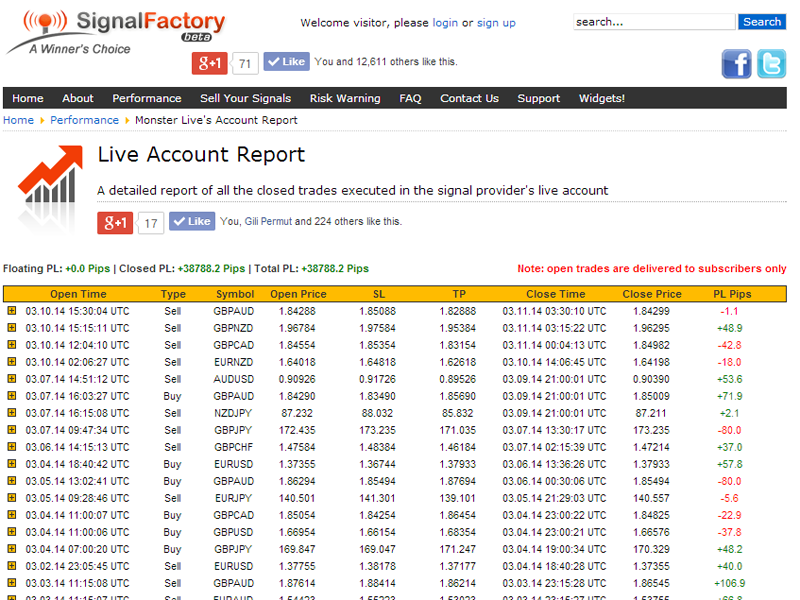Open the Performance menu item
The height and width of the screenshot is (600, 800).
point(147,98)
